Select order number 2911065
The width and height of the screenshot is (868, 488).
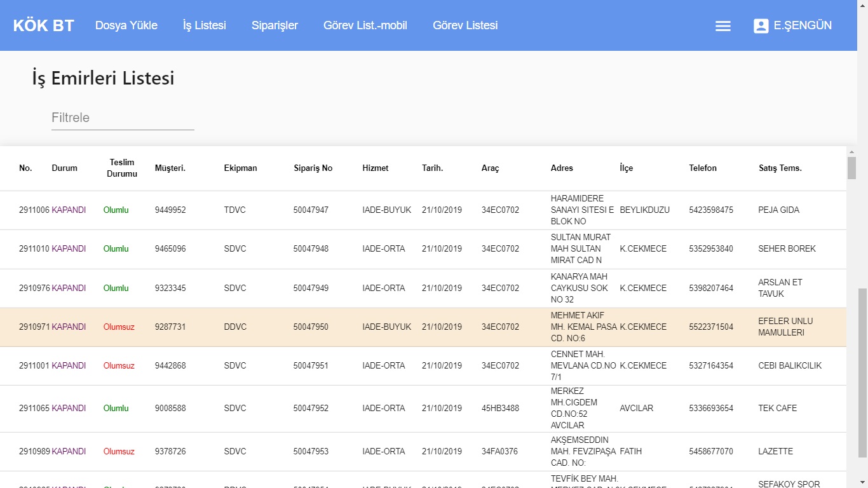34,409
